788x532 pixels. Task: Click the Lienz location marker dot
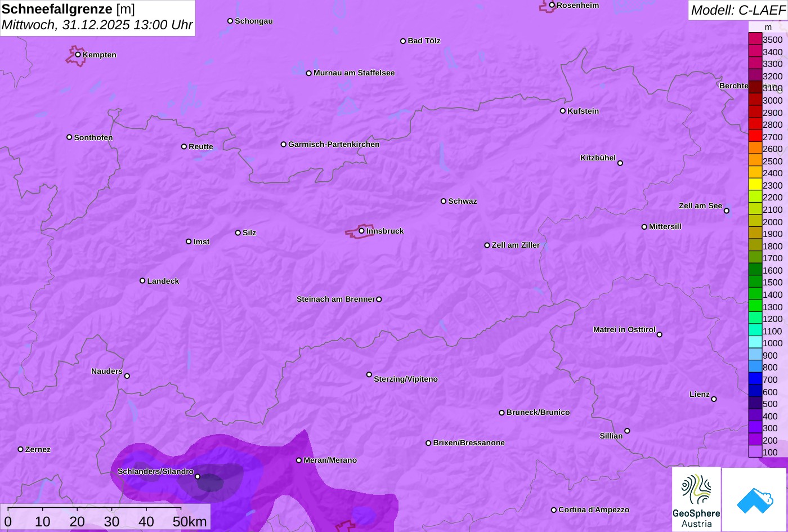714,399
